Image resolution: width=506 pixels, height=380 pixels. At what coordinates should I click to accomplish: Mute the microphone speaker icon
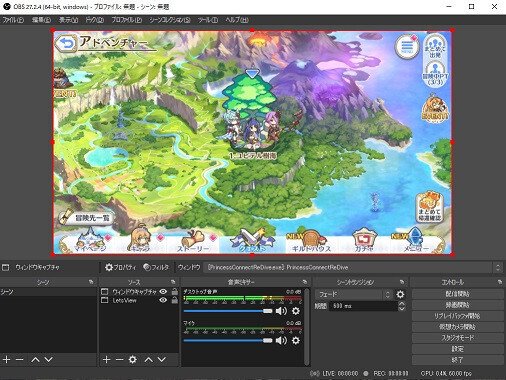[281, 341]
